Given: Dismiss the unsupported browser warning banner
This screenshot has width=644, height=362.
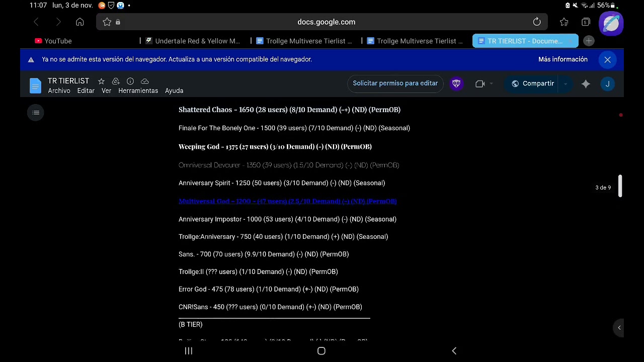Looking at the screenshot, I should (607, 60).
